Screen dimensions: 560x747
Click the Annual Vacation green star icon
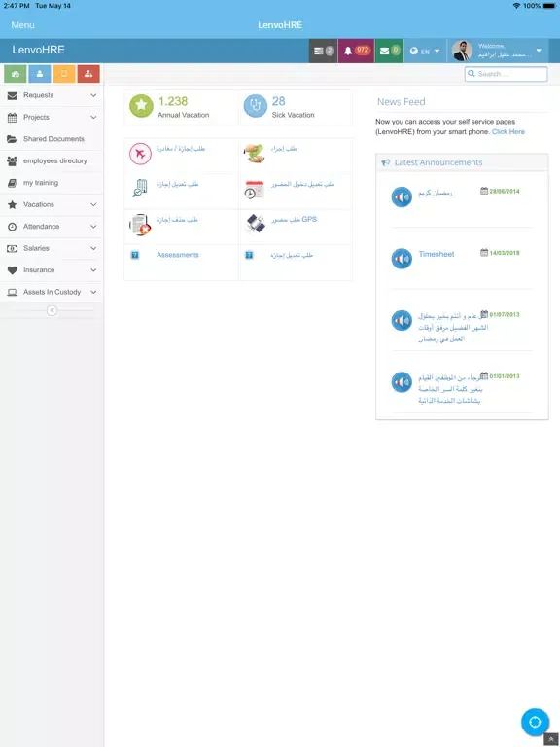141,106
